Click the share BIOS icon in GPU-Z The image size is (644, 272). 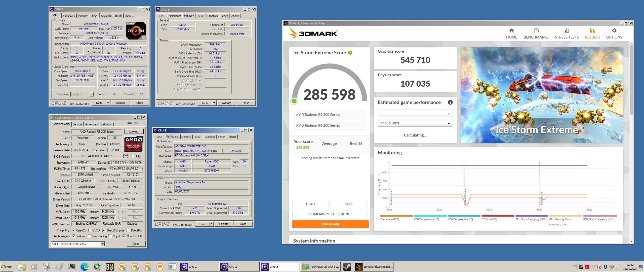126,156
